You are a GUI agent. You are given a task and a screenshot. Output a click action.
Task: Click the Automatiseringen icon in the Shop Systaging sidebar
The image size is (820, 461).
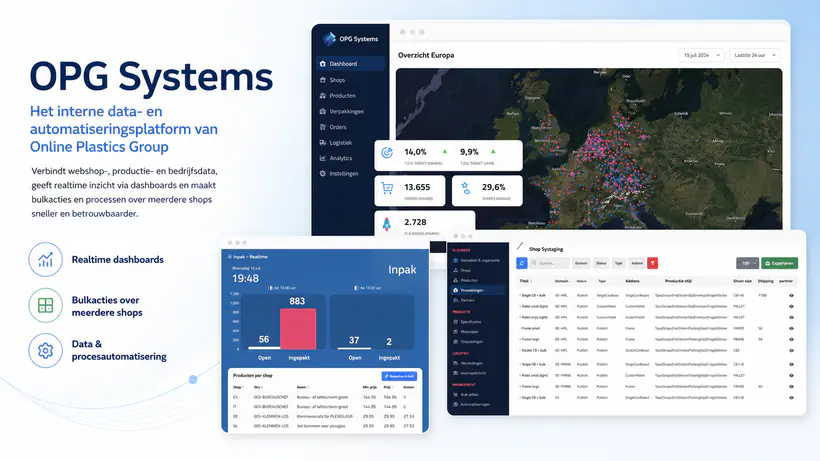click(x=455, y=405)
